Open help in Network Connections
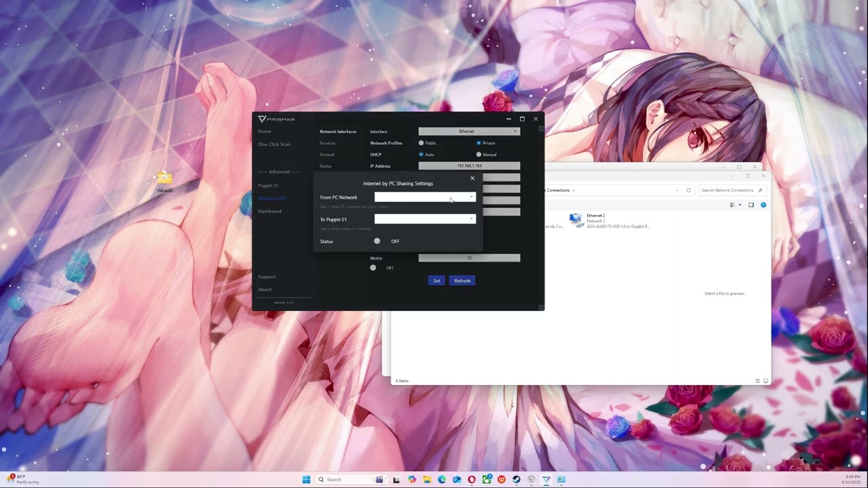Screen dimensions: 868x488 763,205
